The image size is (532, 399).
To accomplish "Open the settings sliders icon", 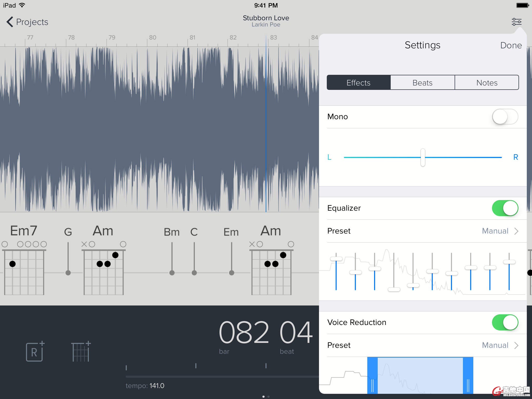I will coord(516,22).
